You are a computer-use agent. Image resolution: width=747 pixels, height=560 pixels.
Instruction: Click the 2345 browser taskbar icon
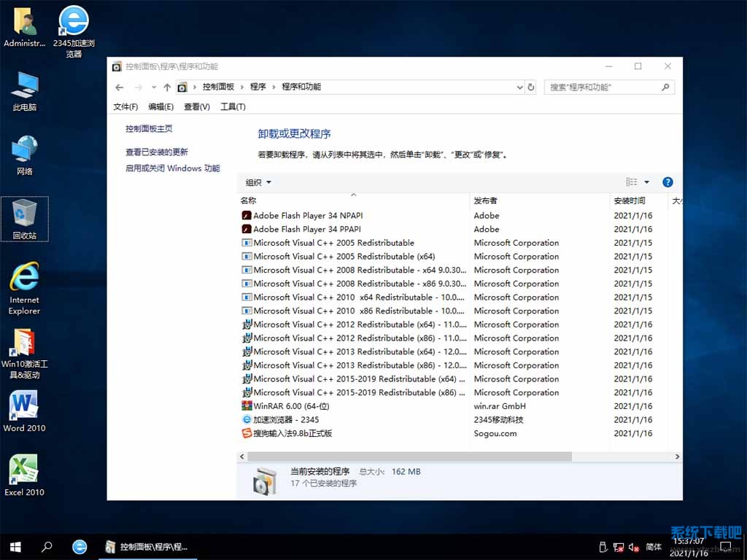[x=80, y=546]
